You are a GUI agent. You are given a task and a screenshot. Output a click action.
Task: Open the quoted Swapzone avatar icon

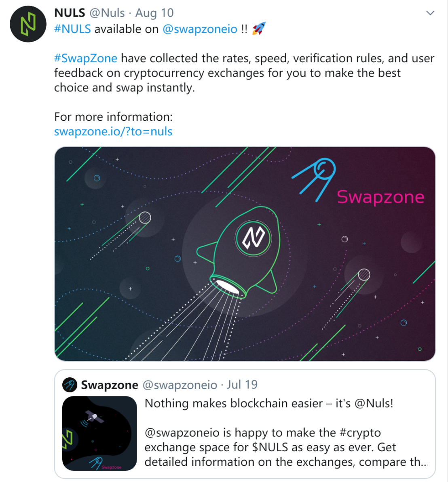[x=70, y=385]
